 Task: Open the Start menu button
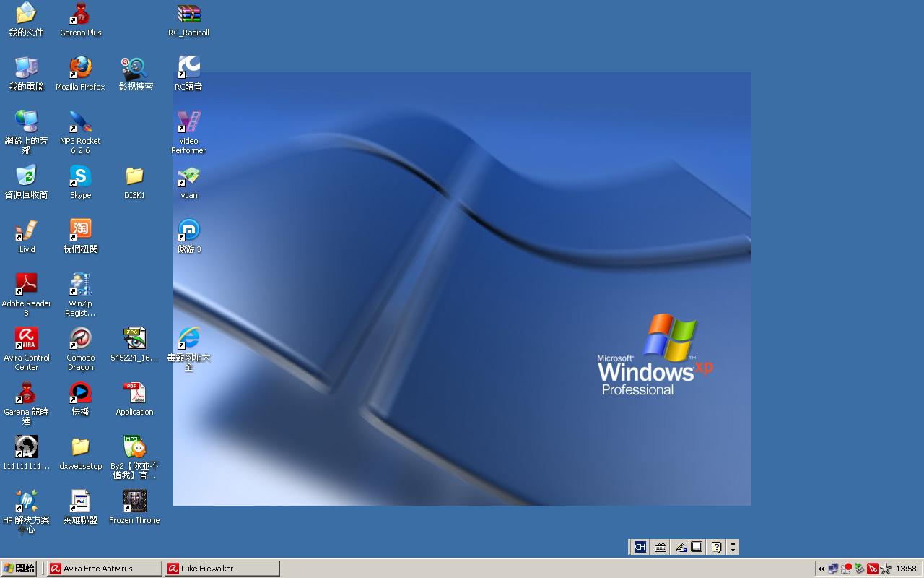pyautogui.click(x=19, y=569)
